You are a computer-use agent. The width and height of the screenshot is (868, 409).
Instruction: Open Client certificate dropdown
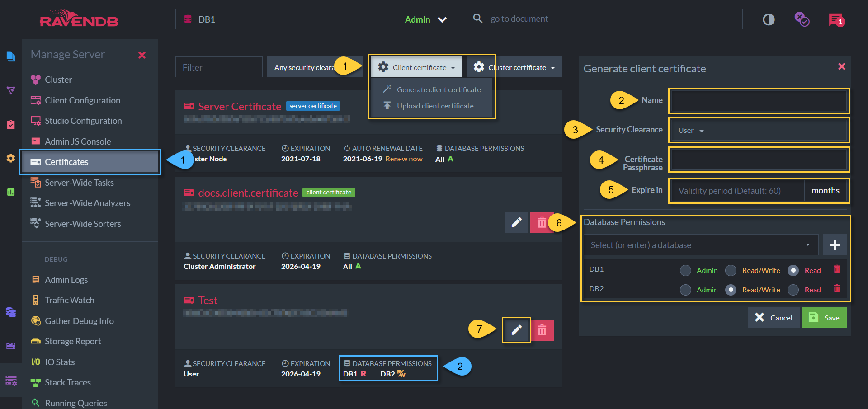pos(417,67)
